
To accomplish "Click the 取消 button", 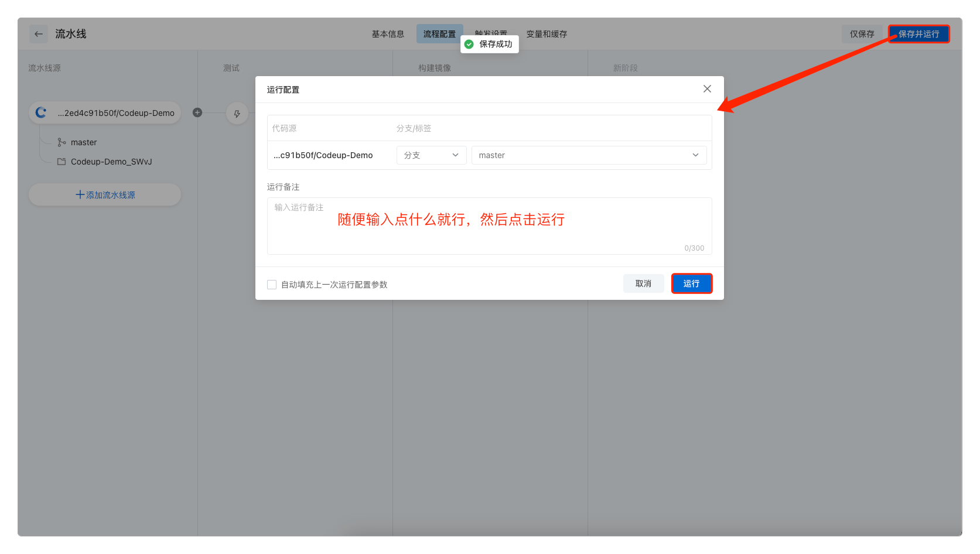I will click(643, 283).
